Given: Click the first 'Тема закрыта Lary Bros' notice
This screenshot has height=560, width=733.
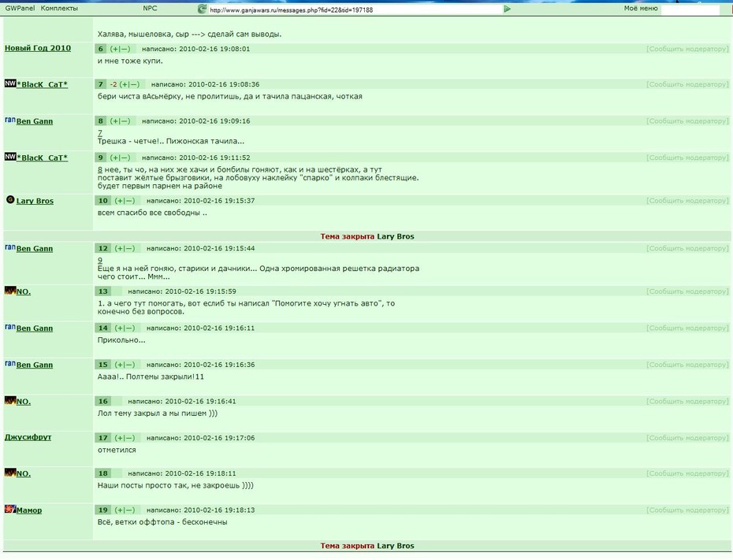Looking at the screenshot, I should pos(367,236).
